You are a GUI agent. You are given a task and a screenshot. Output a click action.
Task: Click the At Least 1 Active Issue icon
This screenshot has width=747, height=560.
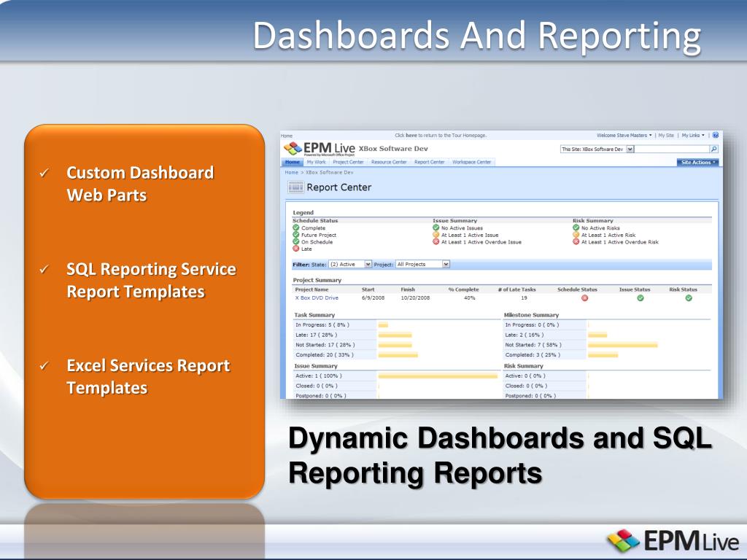click(436, 235)
